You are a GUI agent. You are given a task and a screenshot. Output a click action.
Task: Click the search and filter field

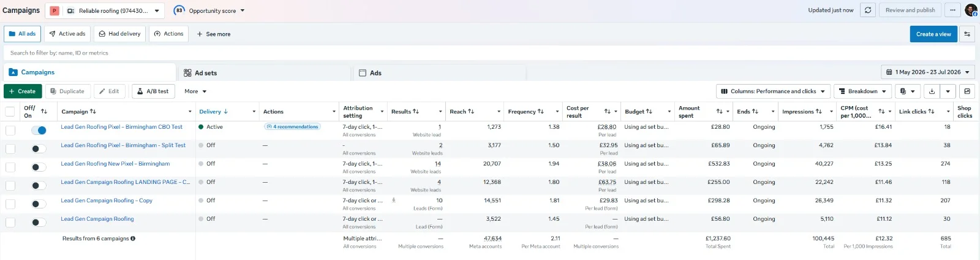(x=490, y=53)
